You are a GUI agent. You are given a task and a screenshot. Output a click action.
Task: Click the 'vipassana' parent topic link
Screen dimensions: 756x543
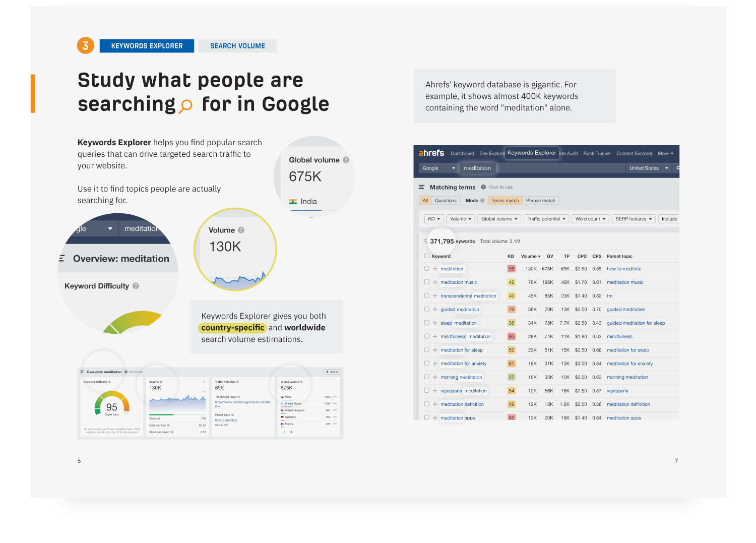pos(617,391)
